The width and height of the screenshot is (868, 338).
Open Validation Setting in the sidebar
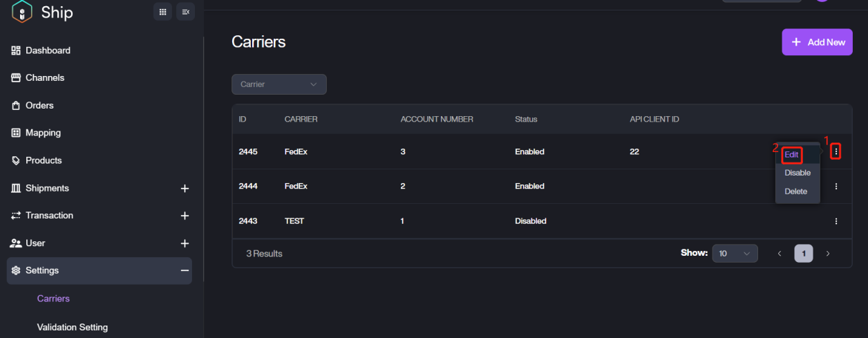pos(72,327)
